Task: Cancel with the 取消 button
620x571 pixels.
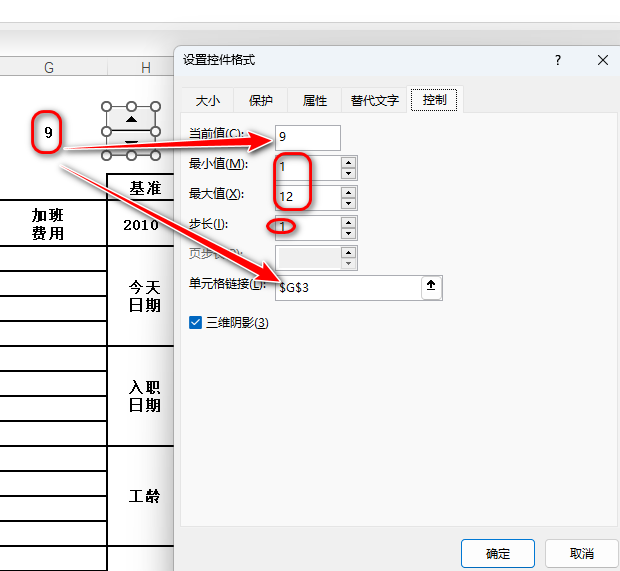Action: tap(582, 553)
